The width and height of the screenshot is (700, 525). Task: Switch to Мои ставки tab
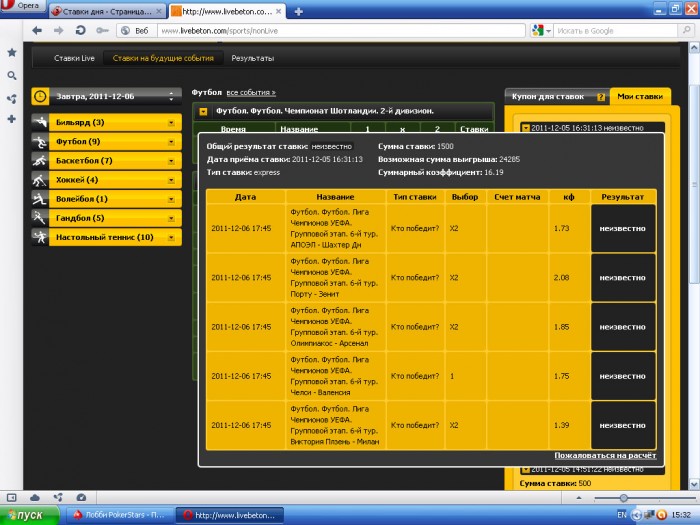[640, 96]
